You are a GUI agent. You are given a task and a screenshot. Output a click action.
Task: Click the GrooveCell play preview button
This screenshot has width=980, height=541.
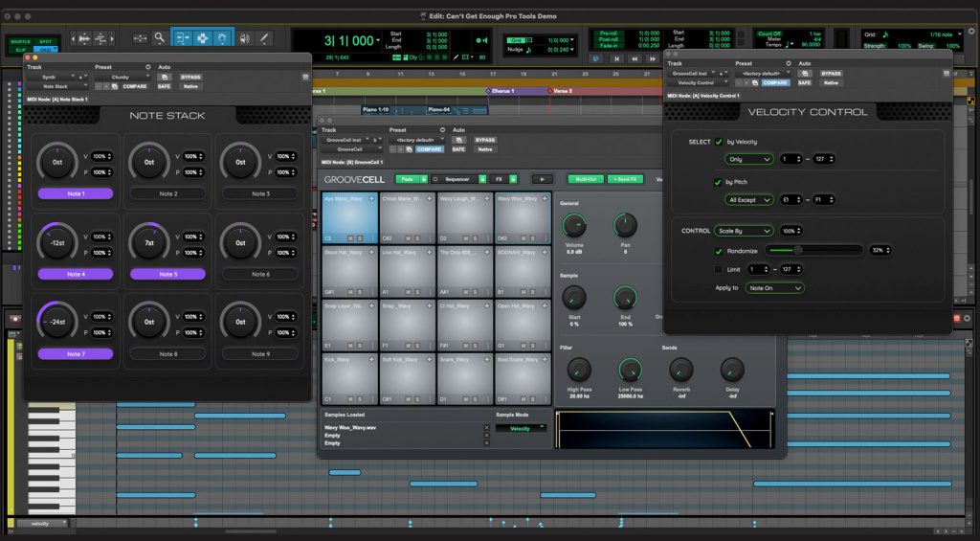(x=542, y=179)
